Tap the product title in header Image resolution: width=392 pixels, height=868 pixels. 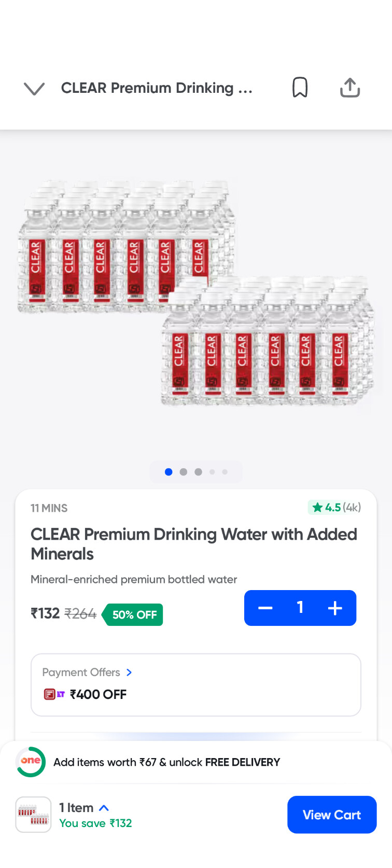(157, 88)
